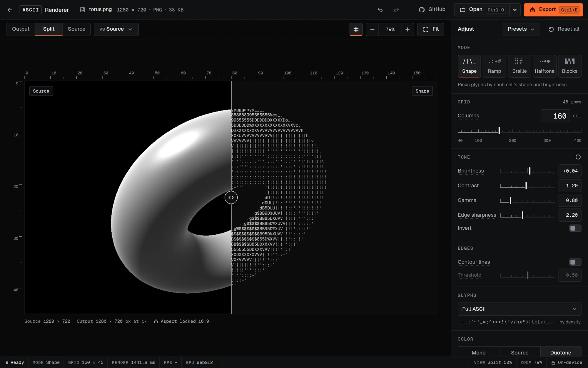Image resolution: width=588 pixels, height=368 pixels.
Task: Click the VIEW Split 50% status entry
Action: coord(493,362)
